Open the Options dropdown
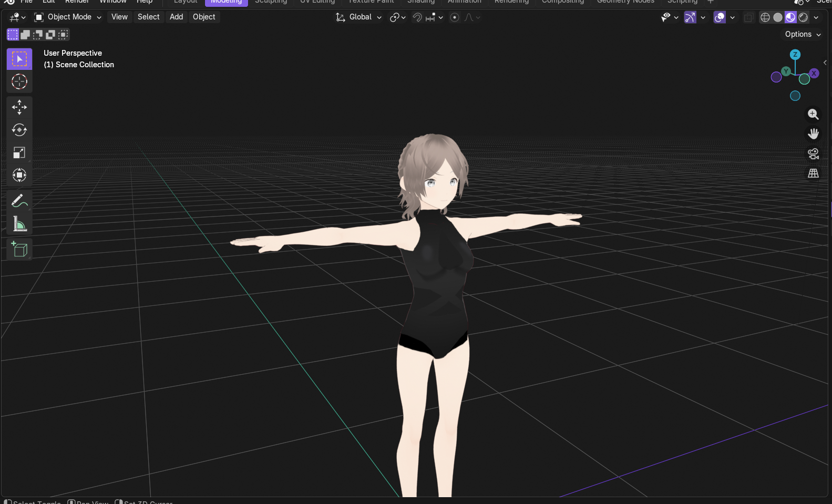This screenshot has height=504, width=832. (803, 34)
